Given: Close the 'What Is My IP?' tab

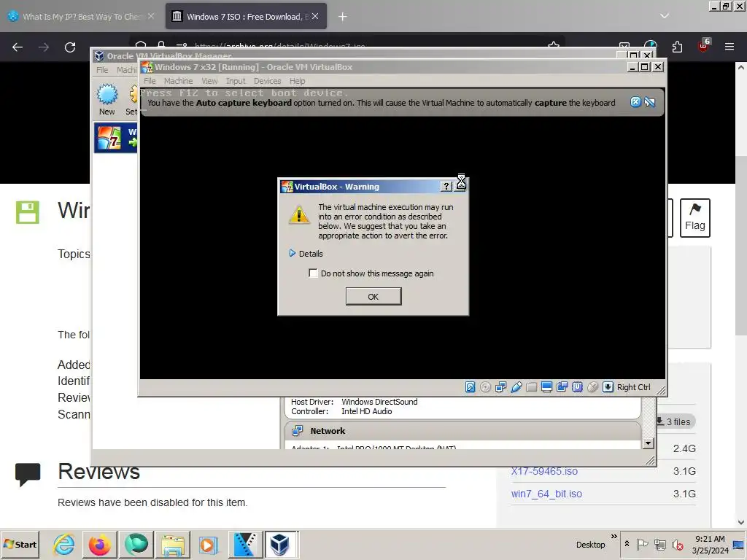Looking at the screenshot, I should point(151,16).
